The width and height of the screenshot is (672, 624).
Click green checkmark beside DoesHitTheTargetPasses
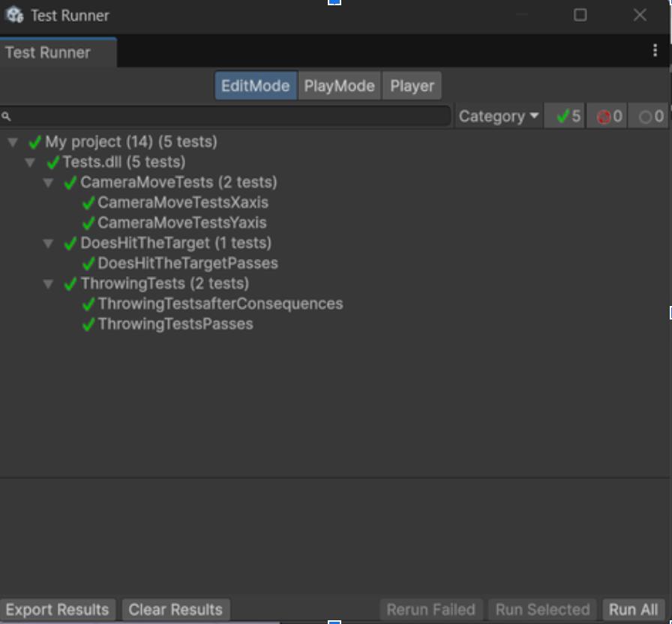88,263
